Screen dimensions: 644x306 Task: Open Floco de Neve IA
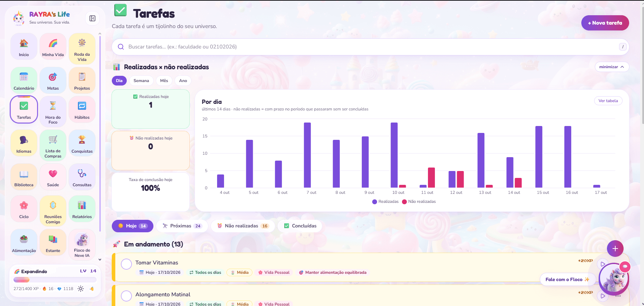pyautogui.click(x=82, y=244)
